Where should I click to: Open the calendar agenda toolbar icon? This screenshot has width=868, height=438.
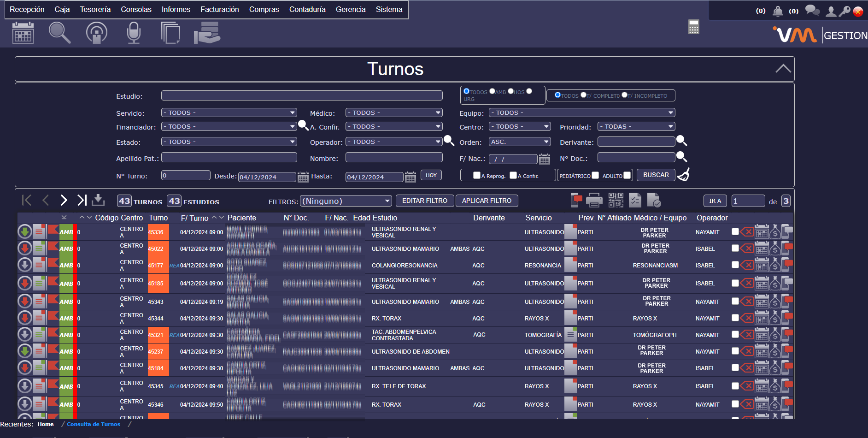23,33
